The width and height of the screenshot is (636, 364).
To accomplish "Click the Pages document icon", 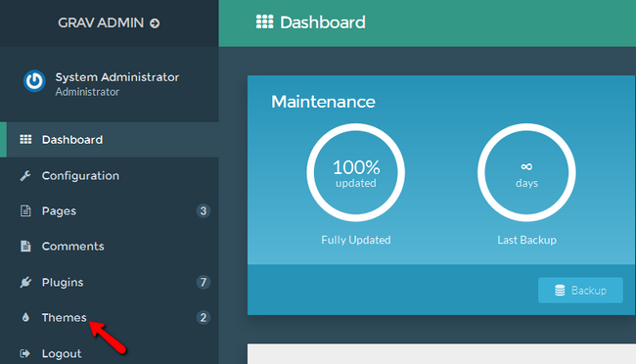I will click(x=25, y=211).
